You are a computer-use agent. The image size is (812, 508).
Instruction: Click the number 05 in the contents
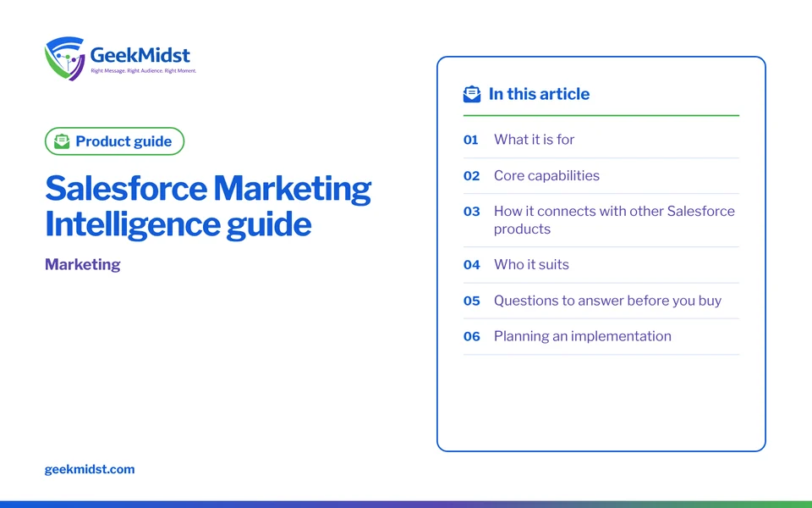(x=472, y=301)
